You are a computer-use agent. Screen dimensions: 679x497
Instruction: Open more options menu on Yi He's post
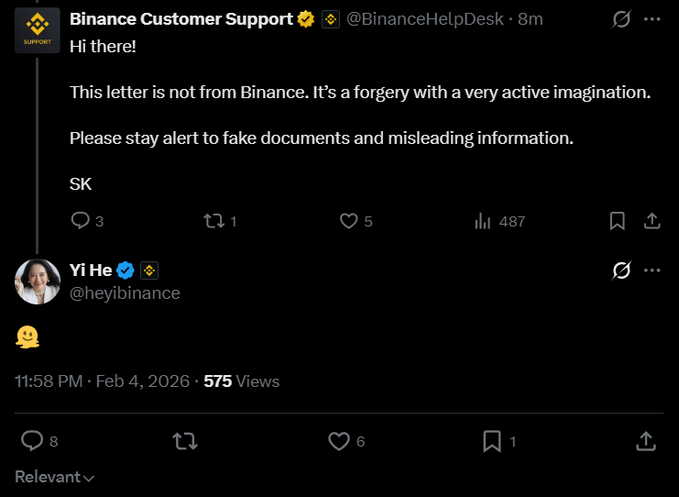click(x=652, y=271)
